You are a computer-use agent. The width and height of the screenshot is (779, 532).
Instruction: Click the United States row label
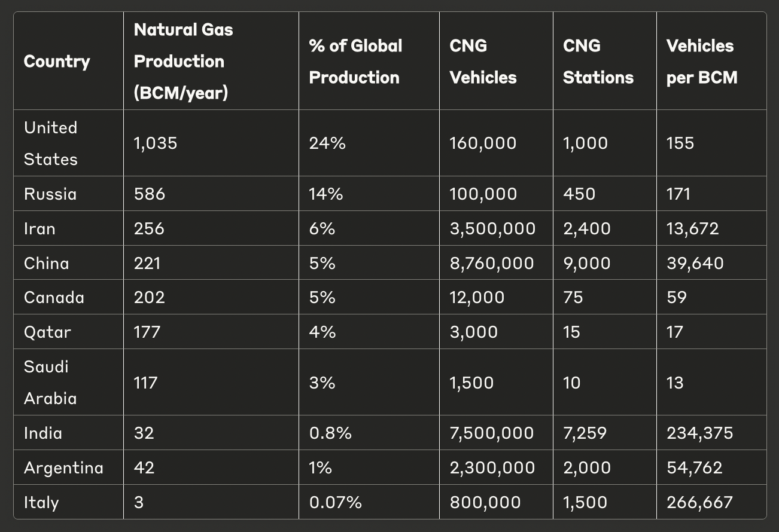pos(51,143)
